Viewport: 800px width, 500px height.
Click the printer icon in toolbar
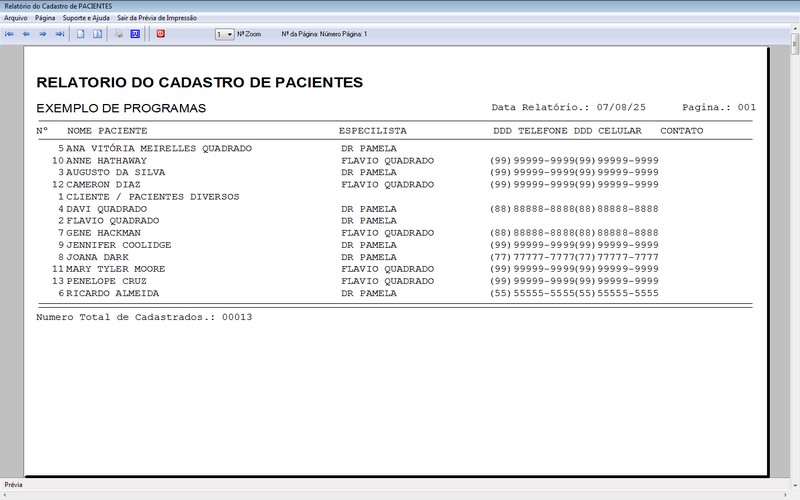118,34
